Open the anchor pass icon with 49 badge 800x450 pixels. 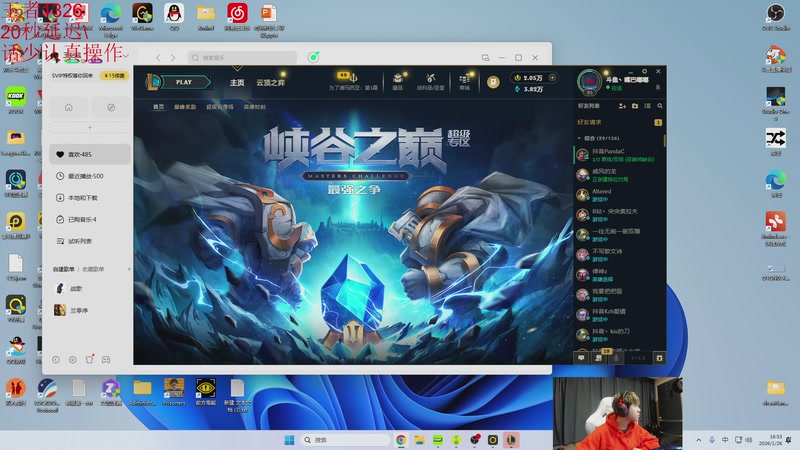click(352, 78)
